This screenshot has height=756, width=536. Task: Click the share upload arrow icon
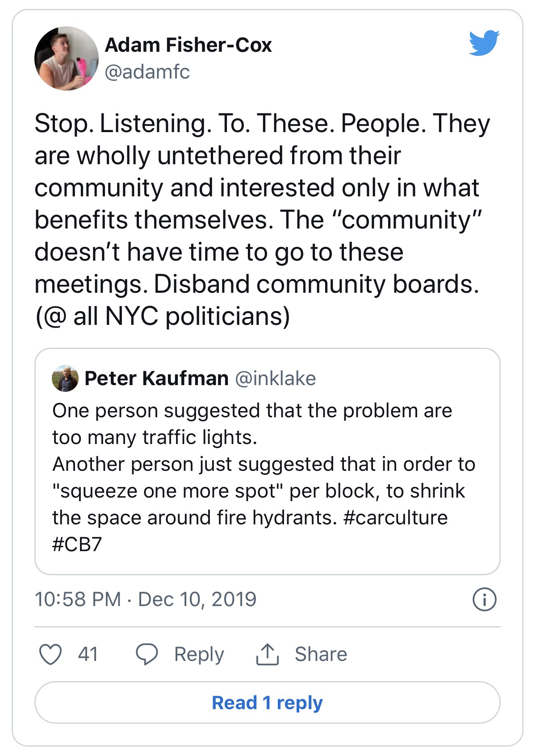267,655
